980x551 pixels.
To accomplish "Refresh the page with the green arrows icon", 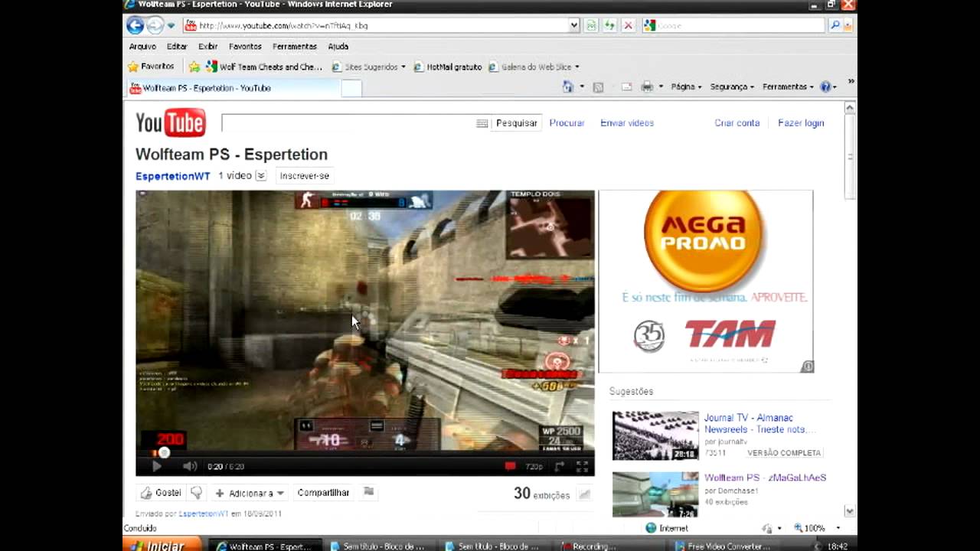I will [609, 25].
